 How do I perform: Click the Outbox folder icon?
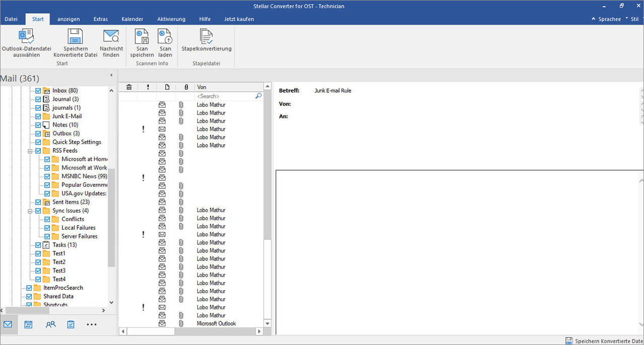pyautogui.click(x=46, y=133)
